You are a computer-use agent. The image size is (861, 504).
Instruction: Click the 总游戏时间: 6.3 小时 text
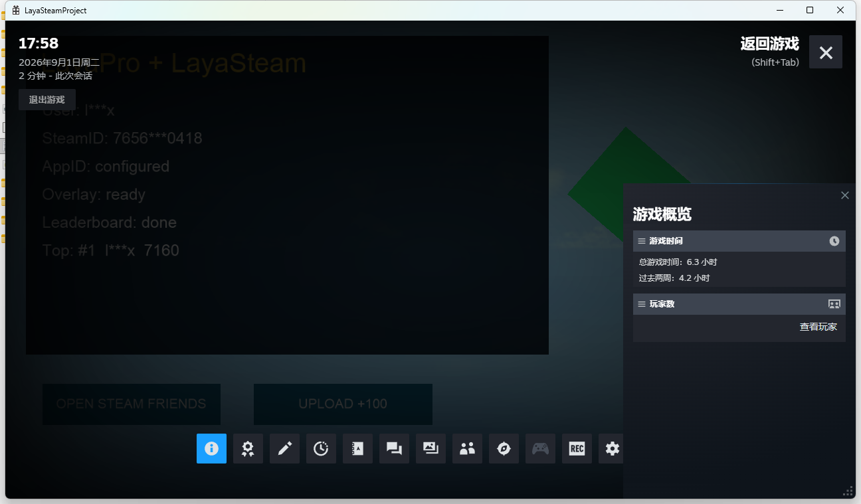(x=678, y=262)
